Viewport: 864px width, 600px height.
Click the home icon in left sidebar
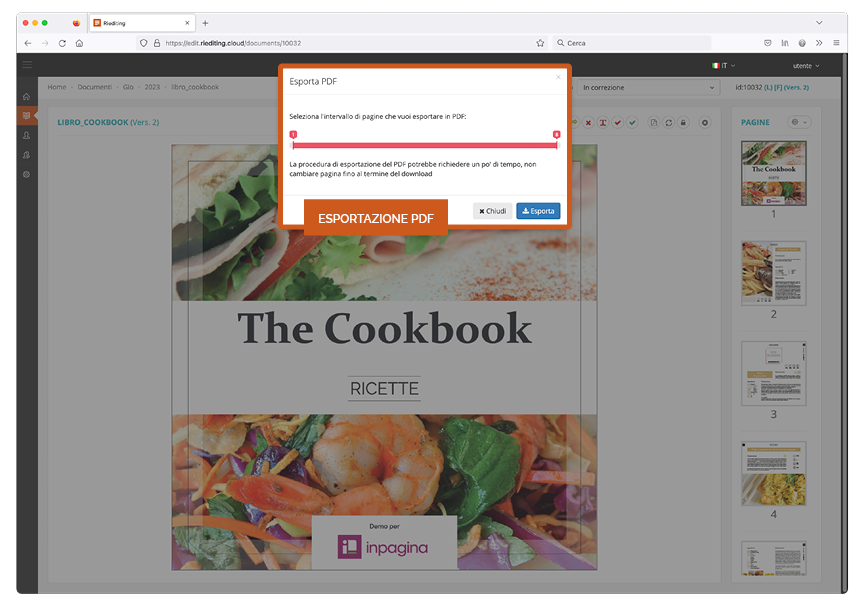pos(27,96)
